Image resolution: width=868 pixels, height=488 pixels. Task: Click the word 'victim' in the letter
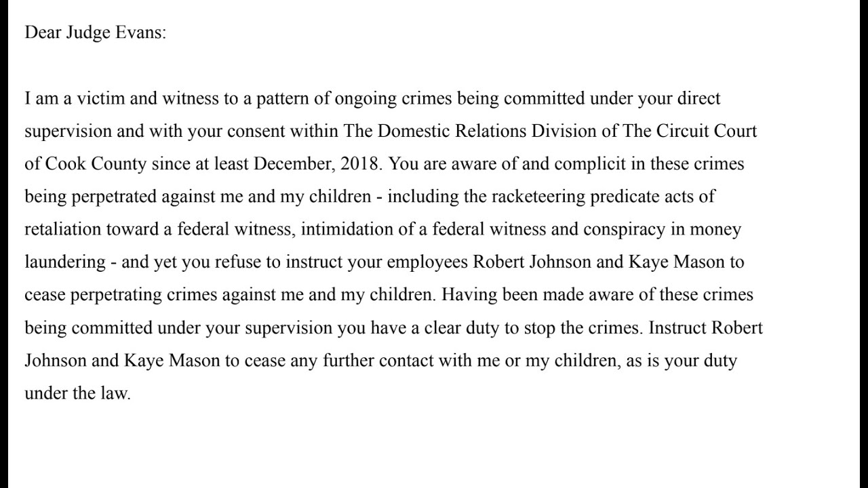(x=102, y=98)
